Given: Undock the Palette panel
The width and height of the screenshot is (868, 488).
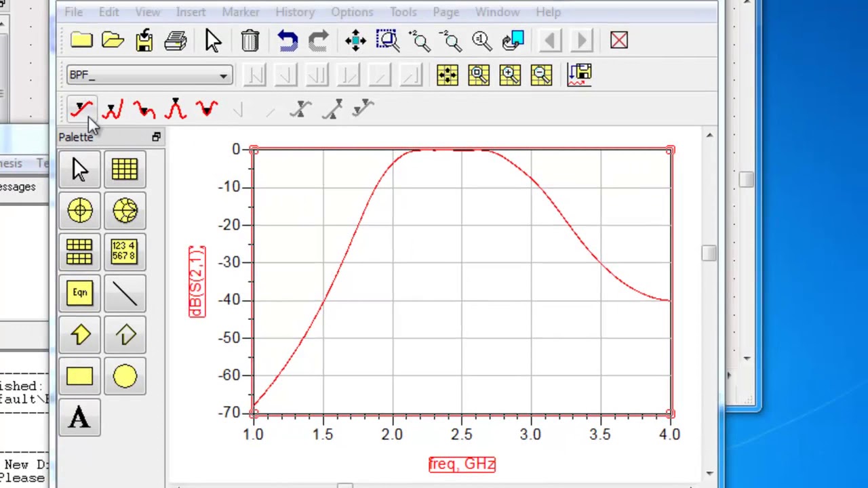Looking at the screenshot, I should (x=157, y=137).
